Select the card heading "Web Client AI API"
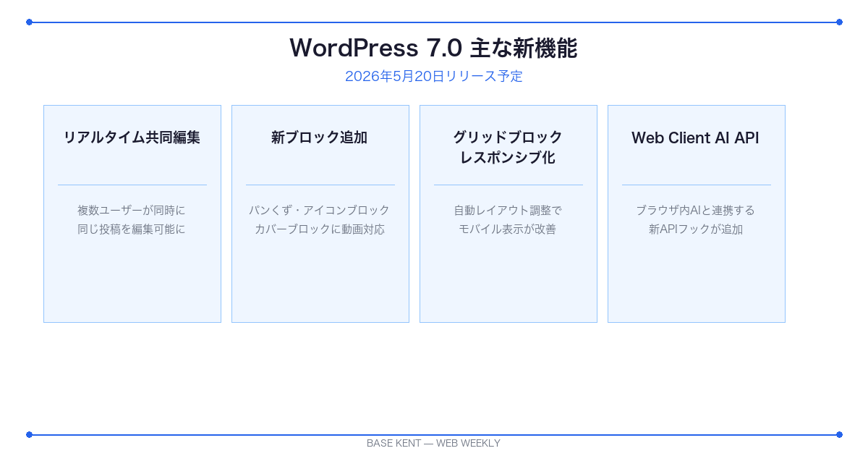The height and width of the screenshot is (456, 868). [695, 138]
